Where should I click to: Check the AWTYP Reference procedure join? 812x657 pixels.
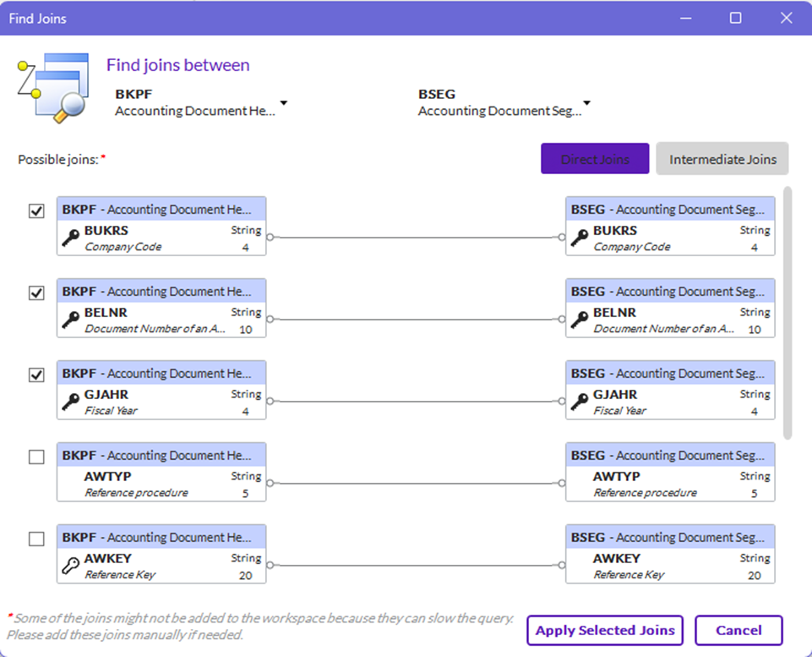pos(36,457)
